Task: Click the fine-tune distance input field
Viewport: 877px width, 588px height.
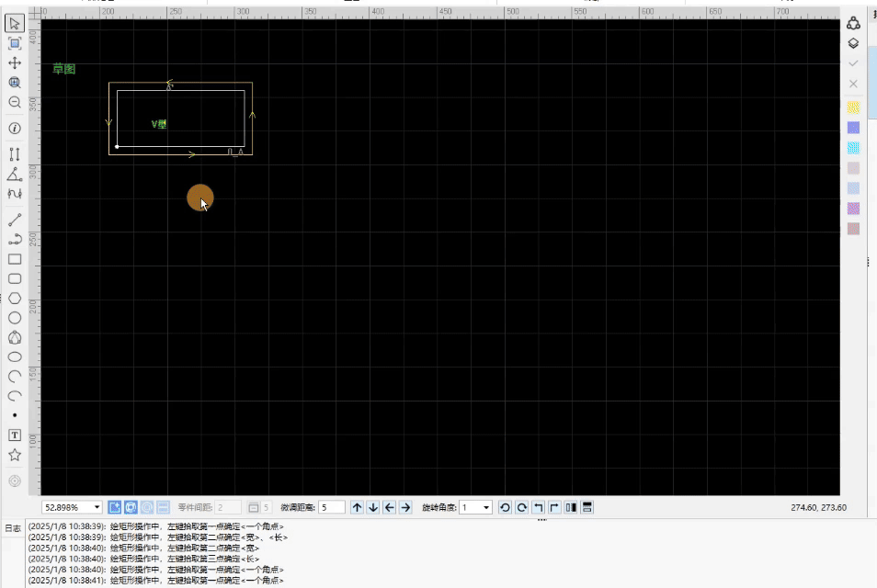Action: 332,507
